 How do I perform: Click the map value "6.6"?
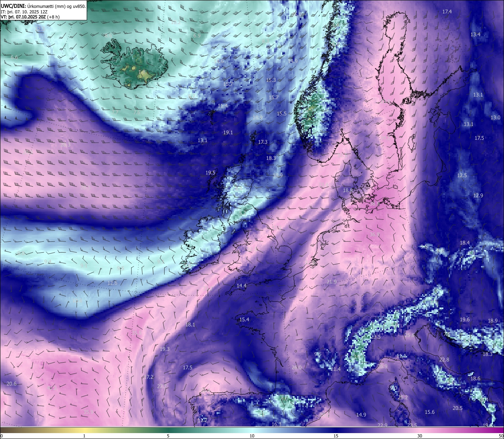pos(14,58)
